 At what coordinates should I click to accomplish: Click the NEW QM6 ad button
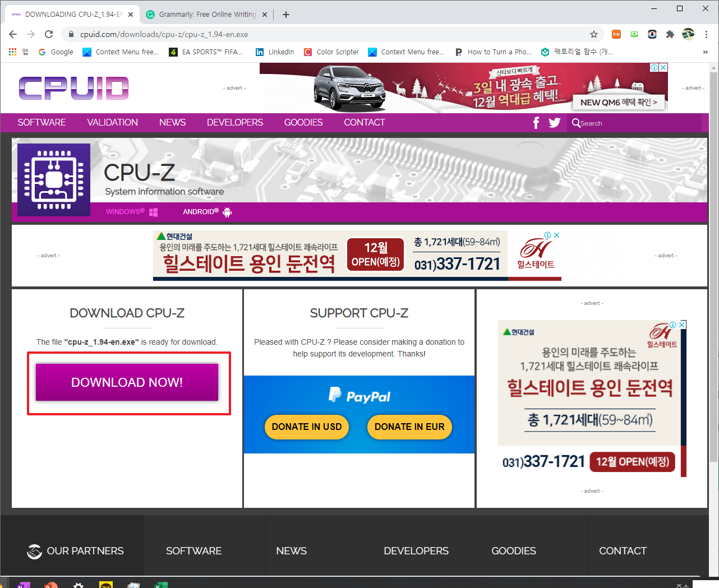(x=619, y=102)
